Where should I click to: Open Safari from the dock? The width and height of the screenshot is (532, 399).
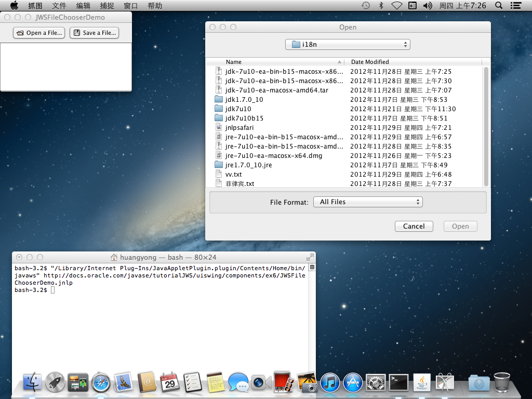click(101, 383)
